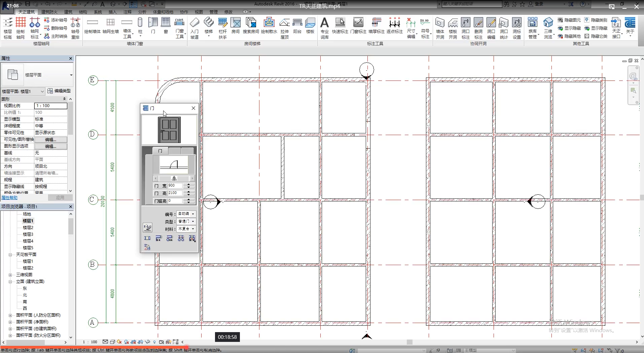
Task: Select the 窗 window tool
Action: point(166,26)
